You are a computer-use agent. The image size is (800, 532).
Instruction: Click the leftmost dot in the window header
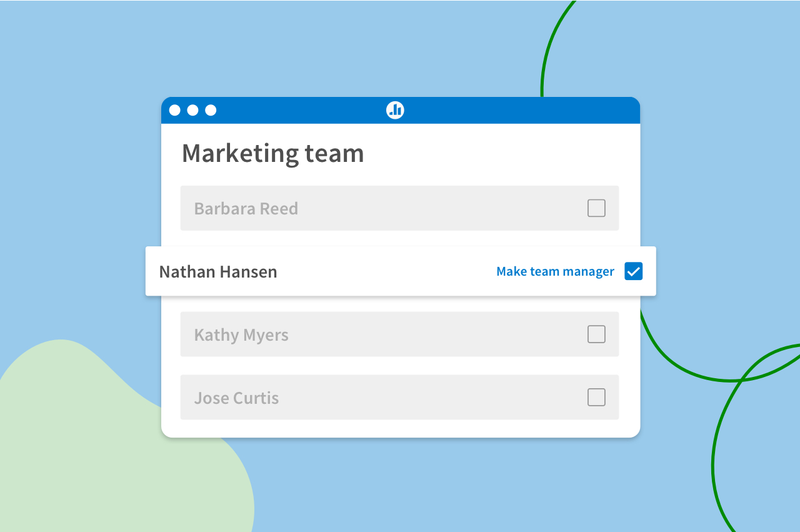coord(174,109)
